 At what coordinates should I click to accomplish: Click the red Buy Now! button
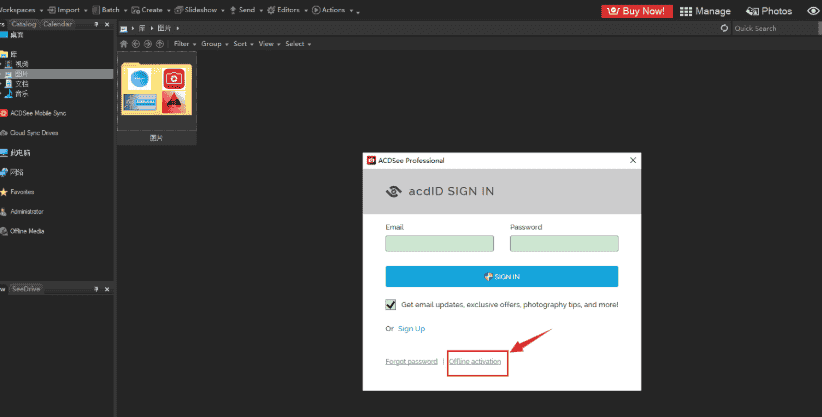pyautogui.click(x=636, y=11)
